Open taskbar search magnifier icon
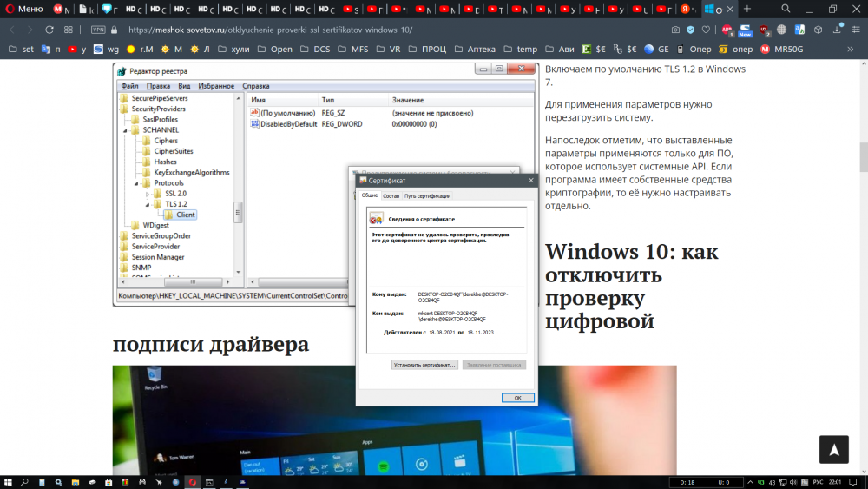The image size is (868, 489). click(24, 482)
